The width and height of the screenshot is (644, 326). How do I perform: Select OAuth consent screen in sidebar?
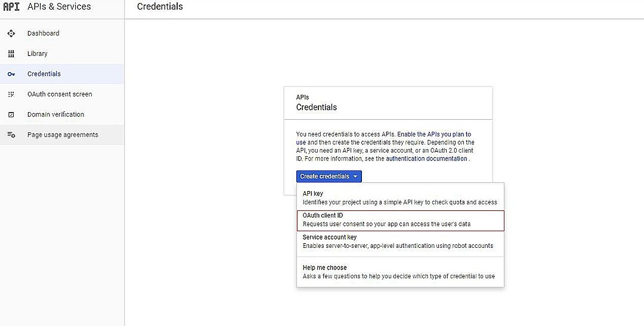click(60, 94)
